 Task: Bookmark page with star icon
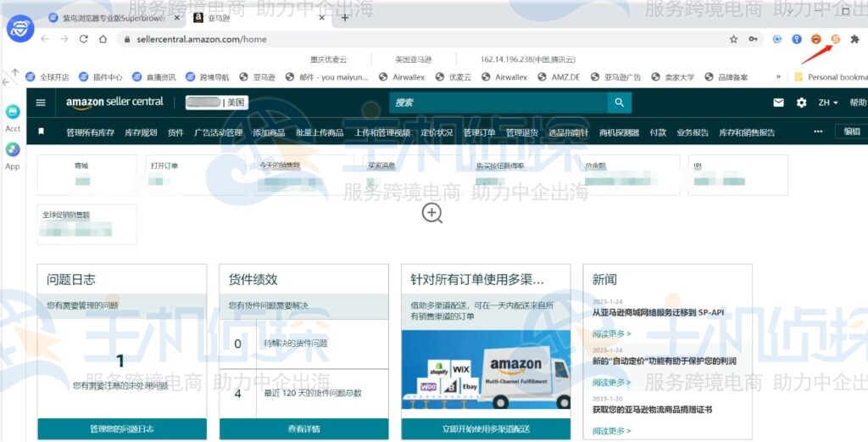733,39
